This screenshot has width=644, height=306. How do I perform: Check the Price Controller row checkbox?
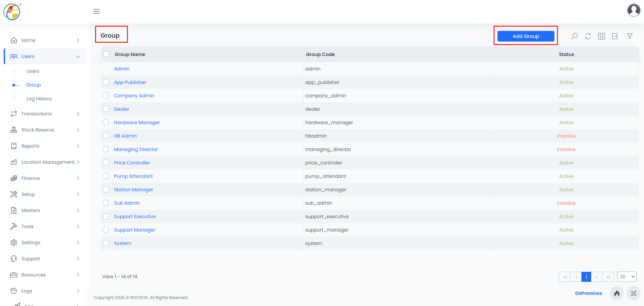[x=106, y=163]
